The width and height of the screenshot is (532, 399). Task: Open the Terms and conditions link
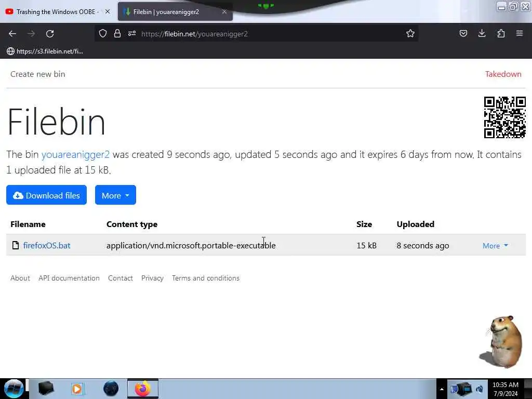[206, 278]
